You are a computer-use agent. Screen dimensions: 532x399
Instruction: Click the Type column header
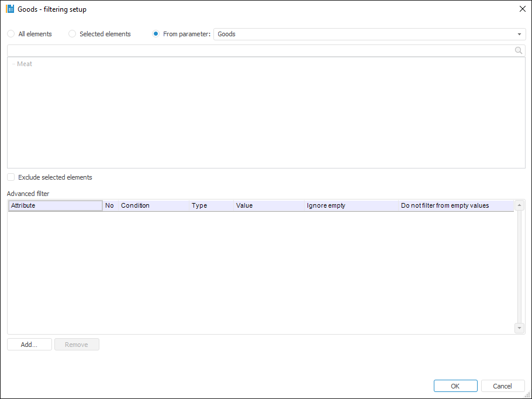coord(211,206)
